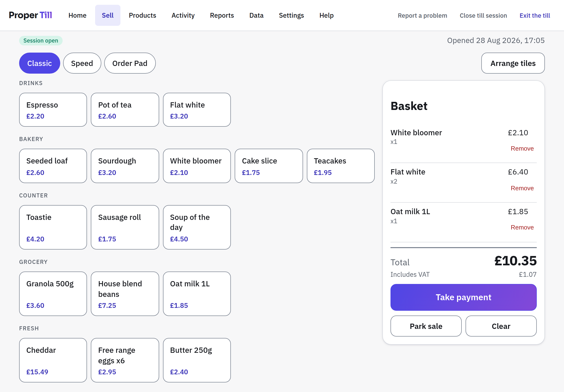This screenshot has height=392, width=564.
Task: Add Soup of the day
Action: [197, 227]
